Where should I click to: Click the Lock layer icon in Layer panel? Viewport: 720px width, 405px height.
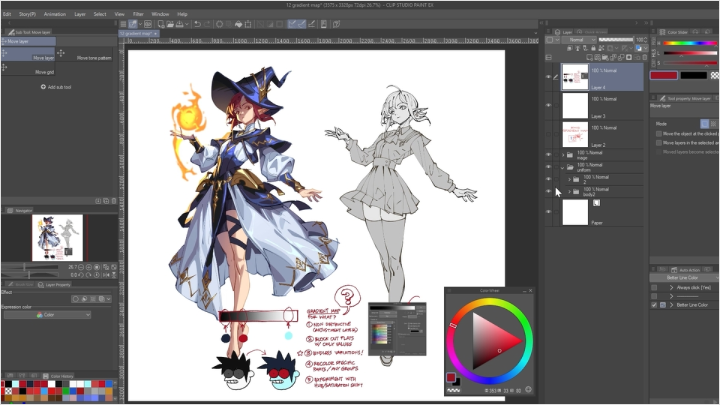coord(593,48)
